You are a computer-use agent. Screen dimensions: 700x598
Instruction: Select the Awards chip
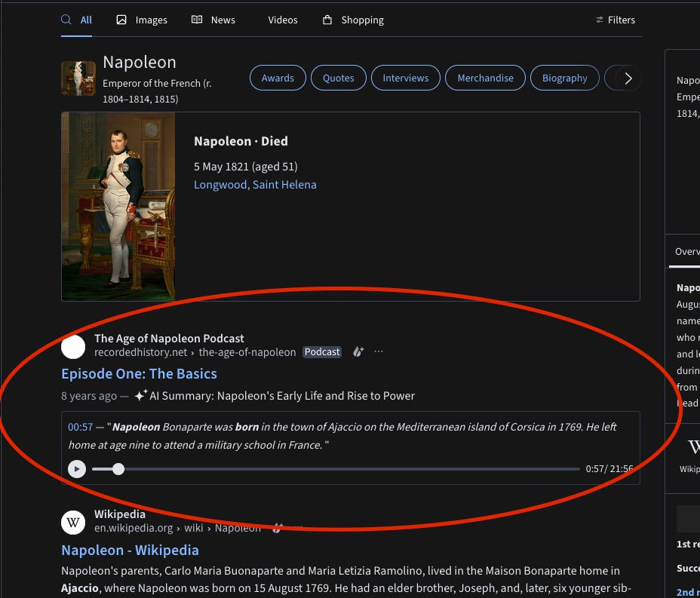click(278, 78)
